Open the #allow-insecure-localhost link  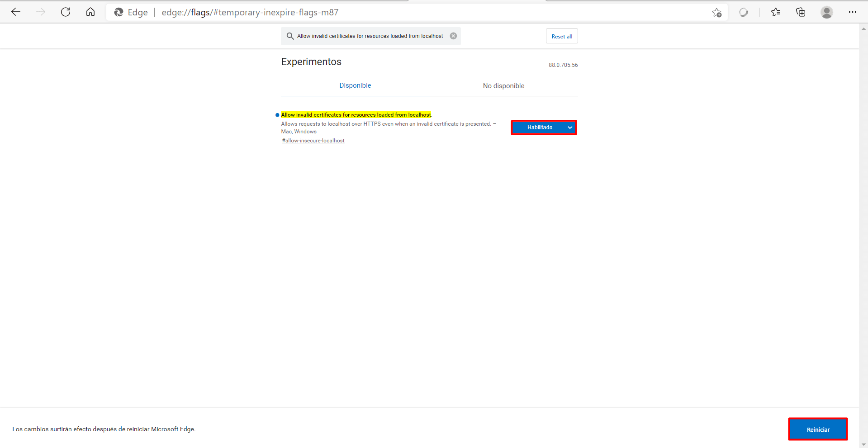[313, 141]
